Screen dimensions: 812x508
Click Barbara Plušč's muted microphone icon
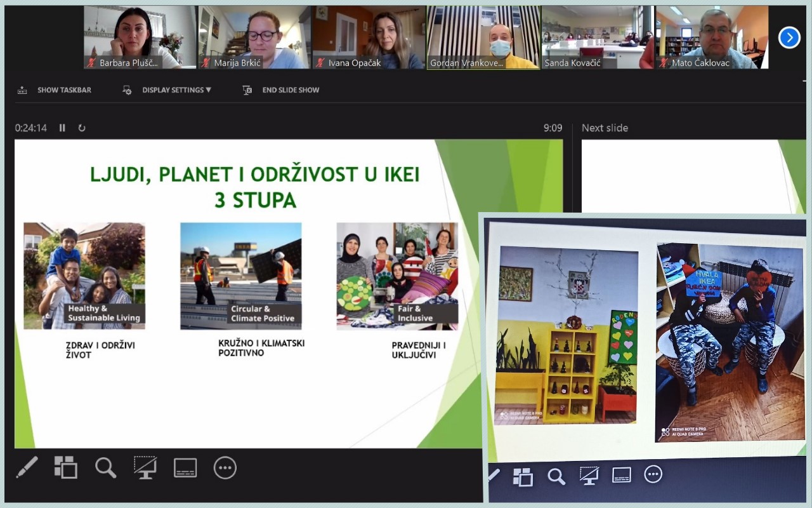click(91, 63)
